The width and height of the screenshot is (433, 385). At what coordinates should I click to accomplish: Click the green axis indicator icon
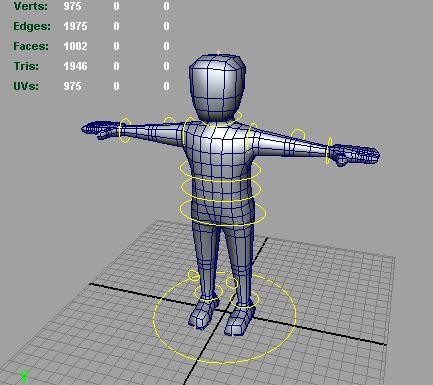(24, 376)
